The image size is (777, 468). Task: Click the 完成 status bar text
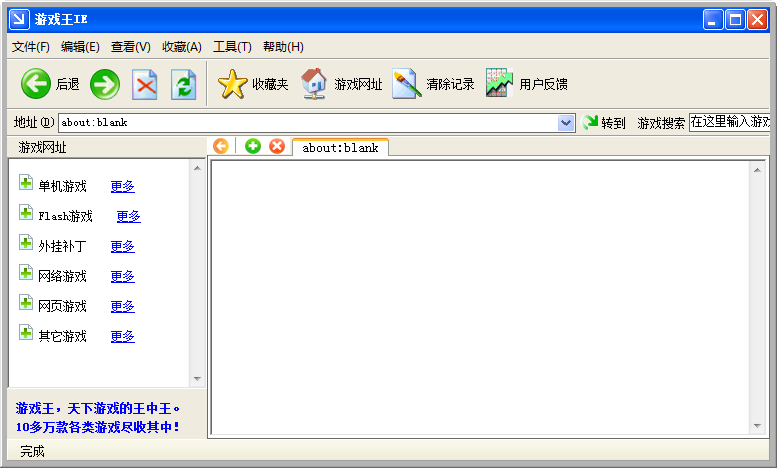(33, 451)
